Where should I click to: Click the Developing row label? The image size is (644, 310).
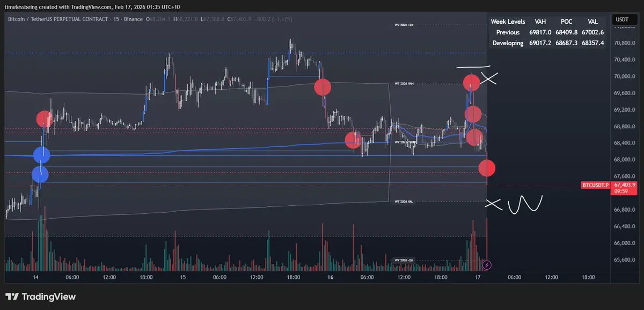(508, 43)
